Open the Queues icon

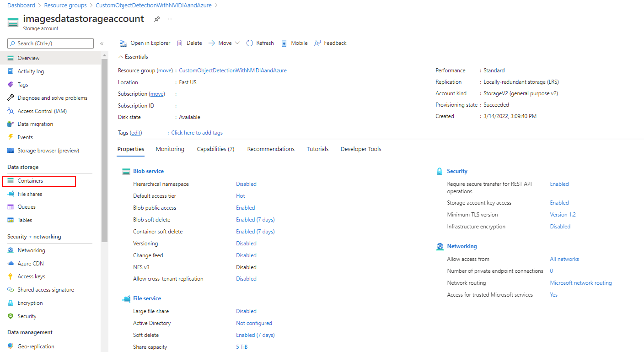click(11, 207)
